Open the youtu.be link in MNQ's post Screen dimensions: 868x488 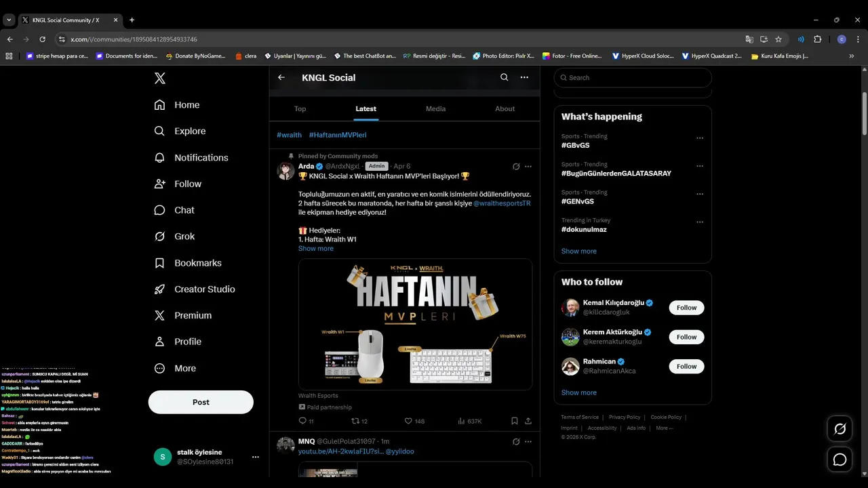341,451
